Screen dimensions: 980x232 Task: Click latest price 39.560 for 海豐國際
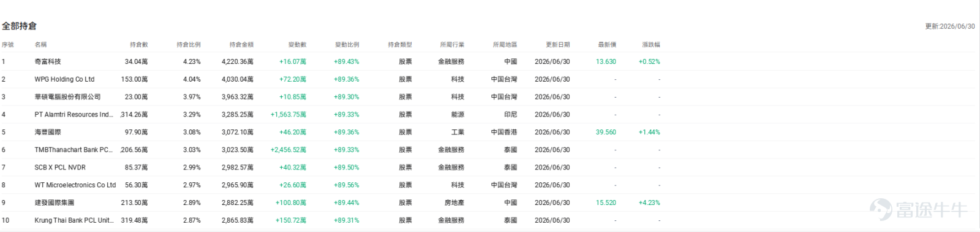point(606,132)
